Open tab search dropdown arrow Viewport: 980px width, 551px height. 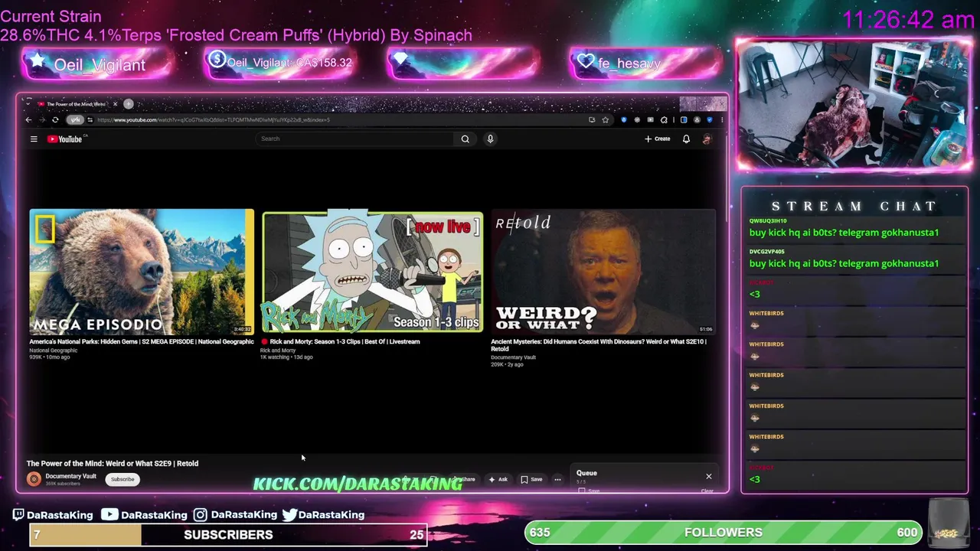pyautogui.click(x=28, y=104)
